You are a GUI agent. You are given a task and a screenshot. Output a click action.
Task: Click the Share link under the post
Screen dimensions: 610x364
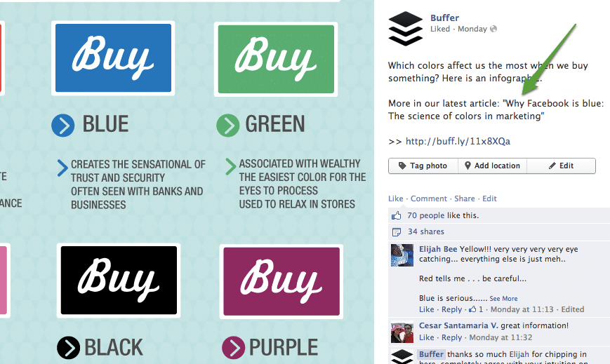pos(465,198)
